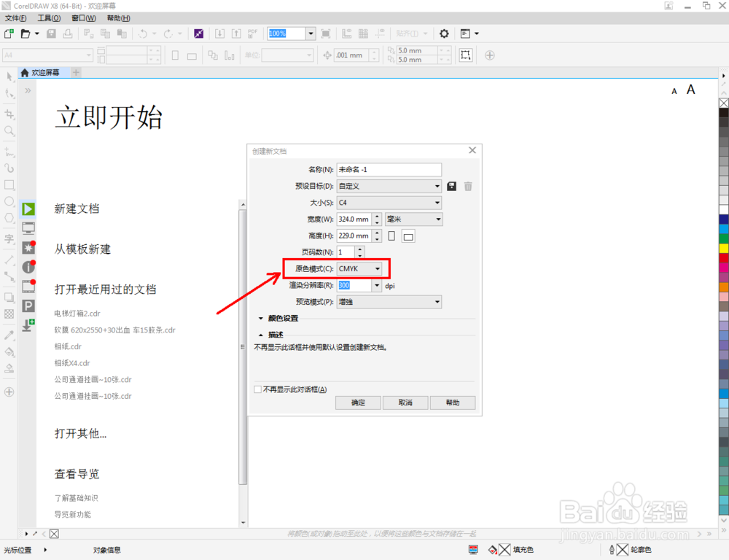Click the Options gear icon
This screenshot has height=560, width=729.
[444, 34]
